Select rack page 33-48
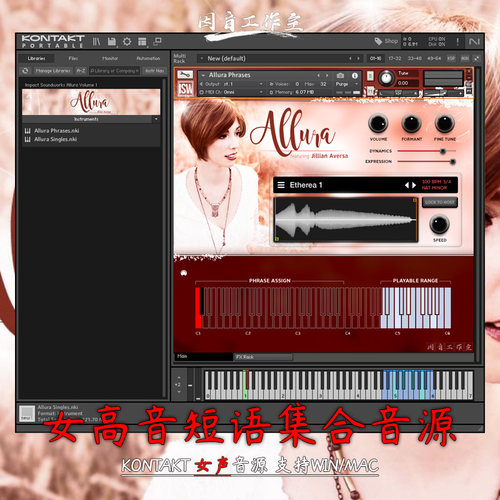The height and width of the screenshot is (500, 500). click(x=414, y=58)
